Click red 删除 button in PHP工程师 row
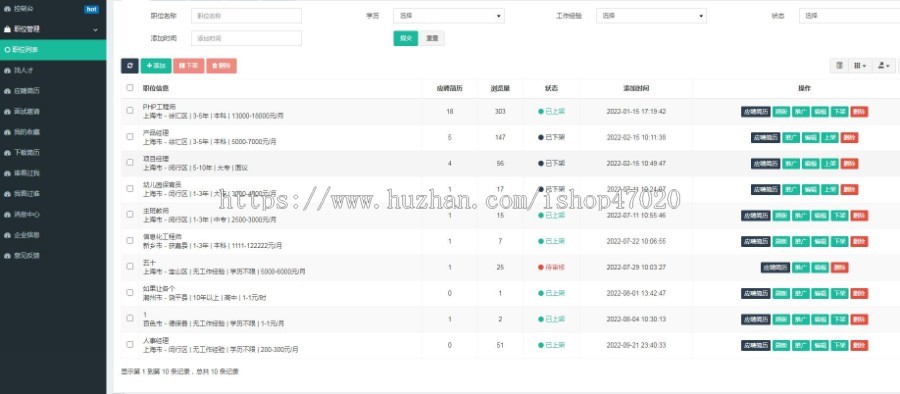Viewport: 900px width, 394px height. point(859,111)
